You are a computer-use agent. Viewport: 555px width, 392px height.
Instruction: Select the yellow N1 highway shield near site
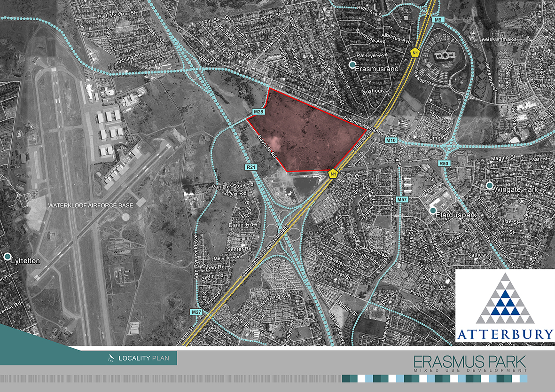pos(334,173)
